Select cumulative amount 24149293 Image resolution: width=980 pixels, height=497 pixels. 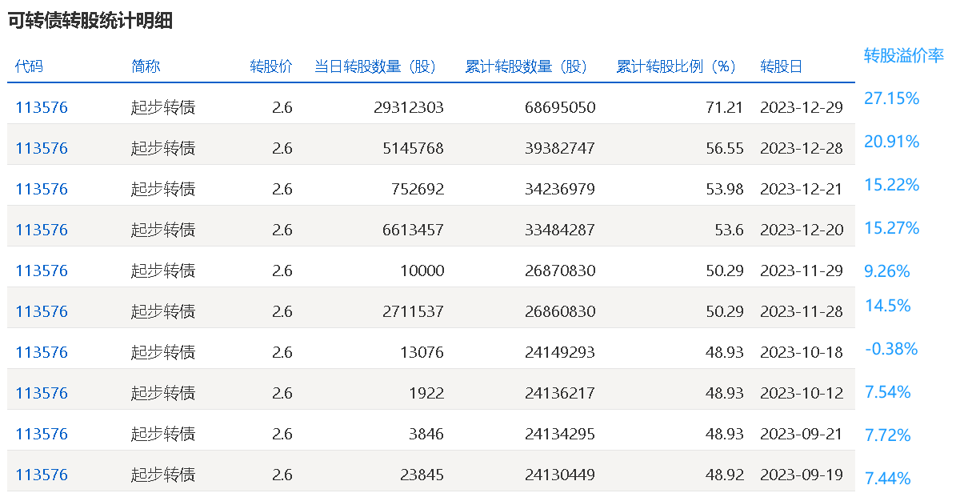click(561, 352)
